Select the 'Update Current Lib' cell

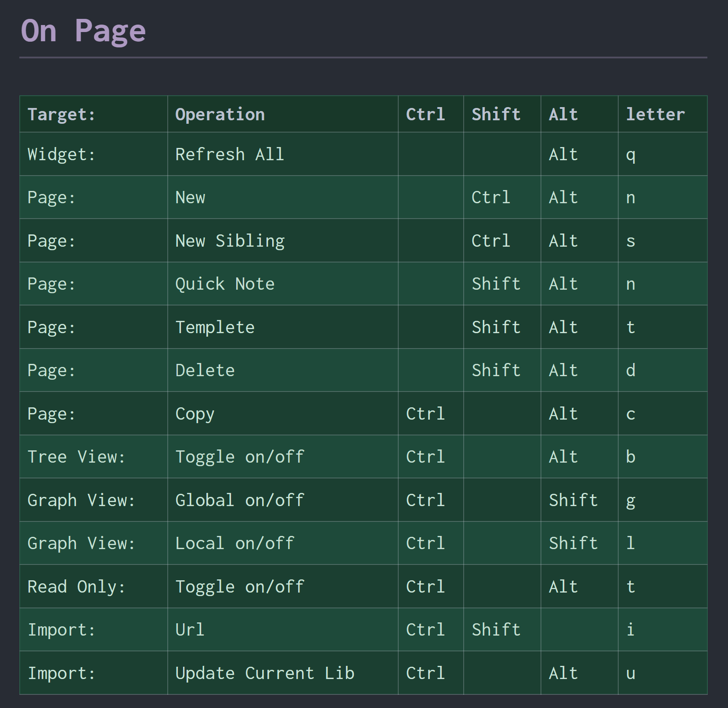265,673
